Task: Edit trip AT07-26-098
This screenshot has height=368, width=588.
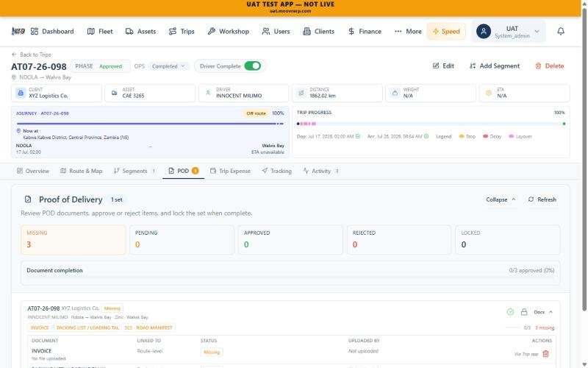Action: tap(443, 66)
